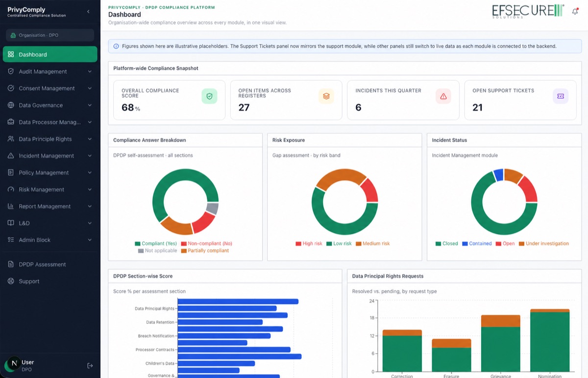This screenshot has width=588, height=378.
Task: Toggle the Not applicable legend swatch
Action: (141, 251)
